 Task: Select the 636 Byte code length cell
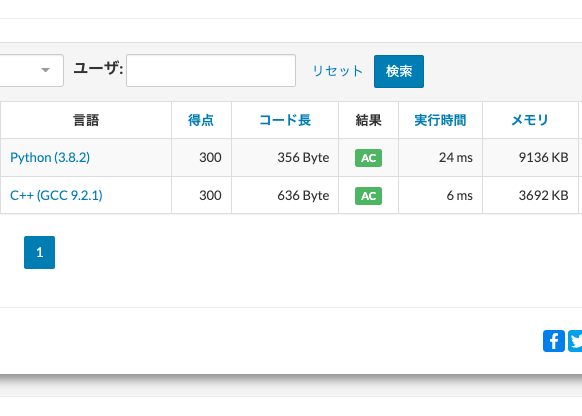coord(285,195)
